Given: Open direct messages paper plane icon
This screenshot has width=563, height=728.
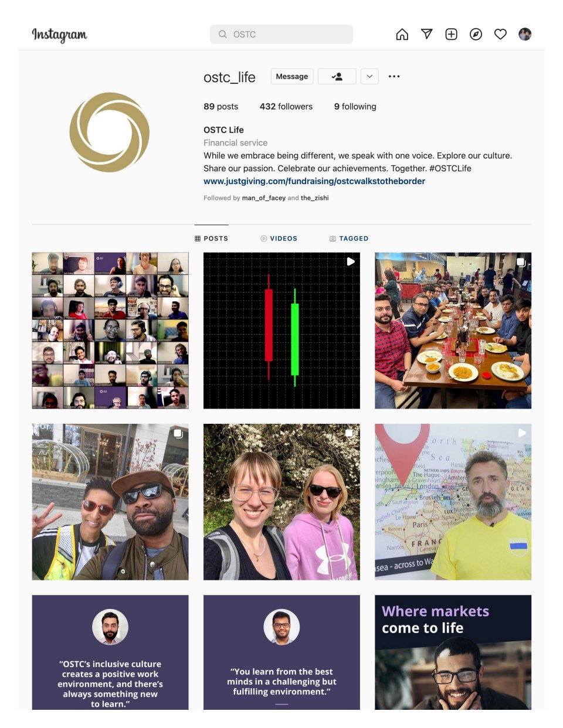Looking at the screenshot, I should tap(426, 34).
